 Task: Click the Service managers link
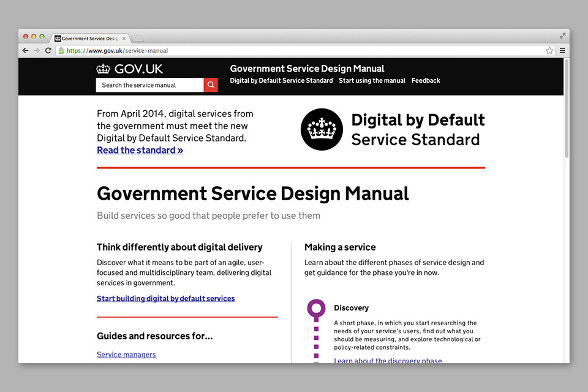click(x=126, y=355)
